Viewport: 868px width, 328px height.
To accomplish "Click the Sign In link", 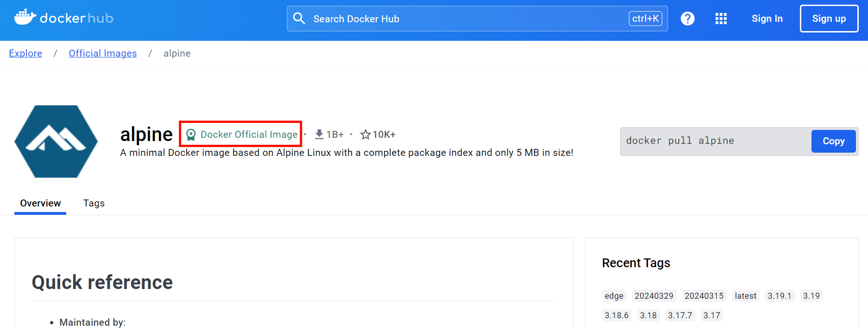I will point(767,19).
